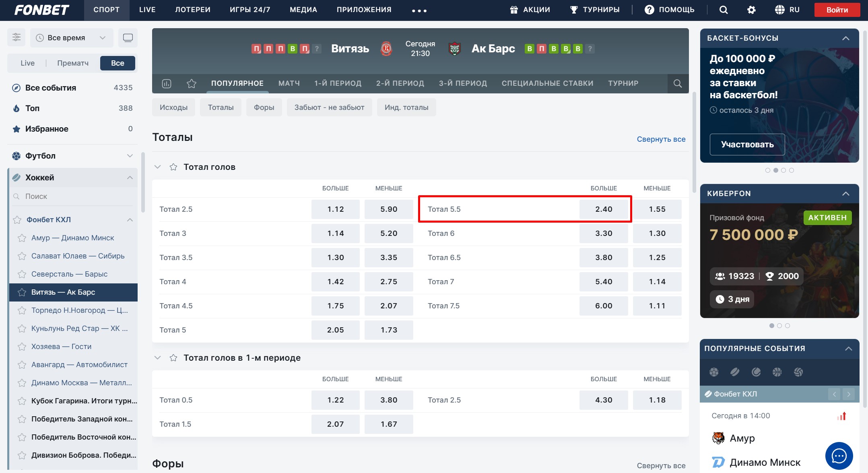Viewport: 868px width, 473px height.
Task: Collapse the Киберфон panel
Action: pyautogui.click(x=845, y=194)
